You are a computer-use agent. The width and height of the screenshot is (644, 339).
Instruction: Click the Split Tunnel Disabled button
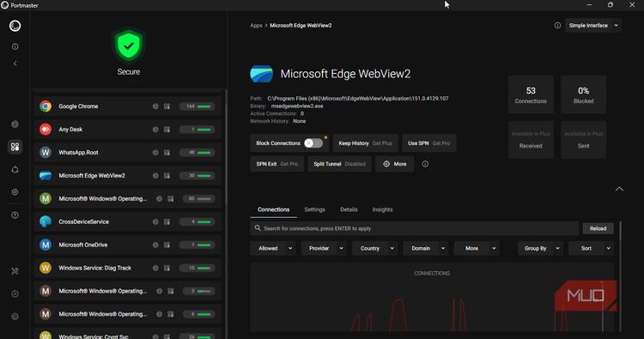340,164
